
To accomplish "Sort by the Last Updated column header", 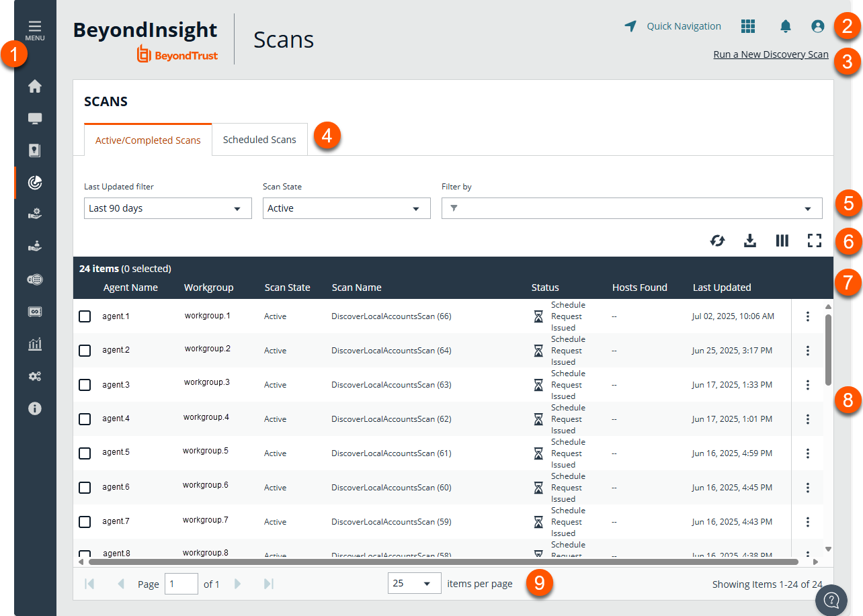I will click(x=722, y=288).
